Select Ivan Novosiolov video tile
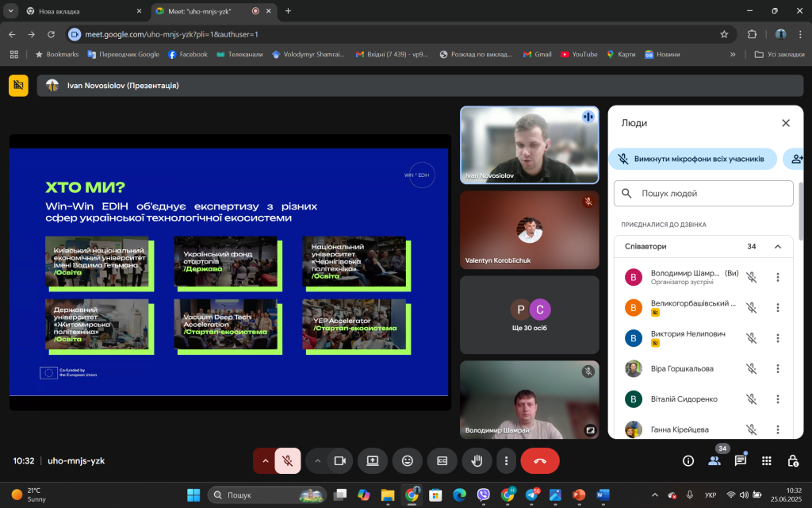Image resolution: width=812 pixels, height=508 pixels. pyautogui.click(x=529, y=145)
